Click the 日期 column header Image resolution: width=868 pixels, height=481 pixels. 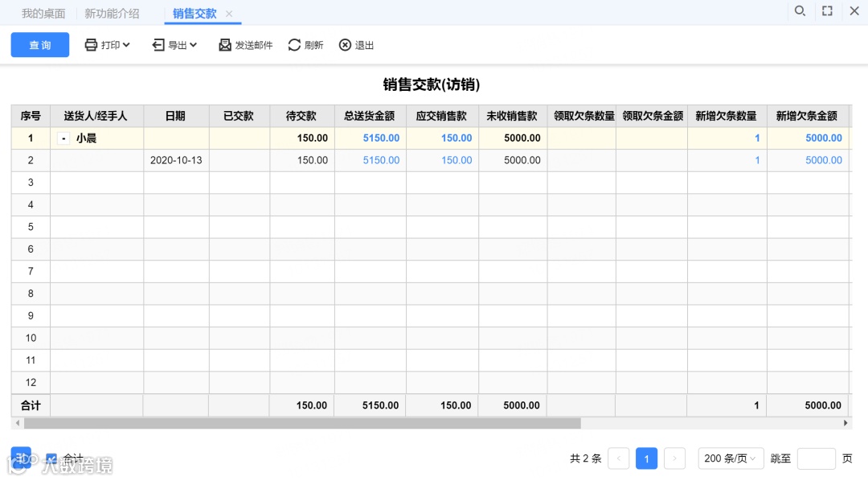point(175,116)
